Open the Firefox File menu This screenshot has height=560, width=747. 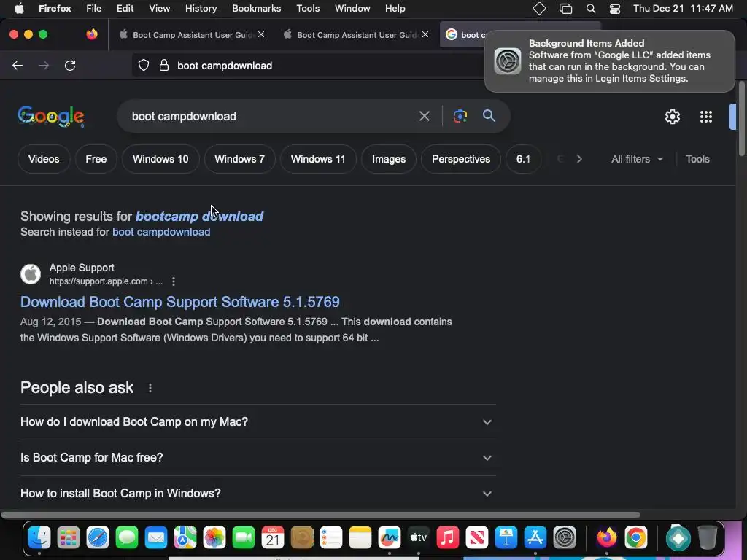point(93,9)
